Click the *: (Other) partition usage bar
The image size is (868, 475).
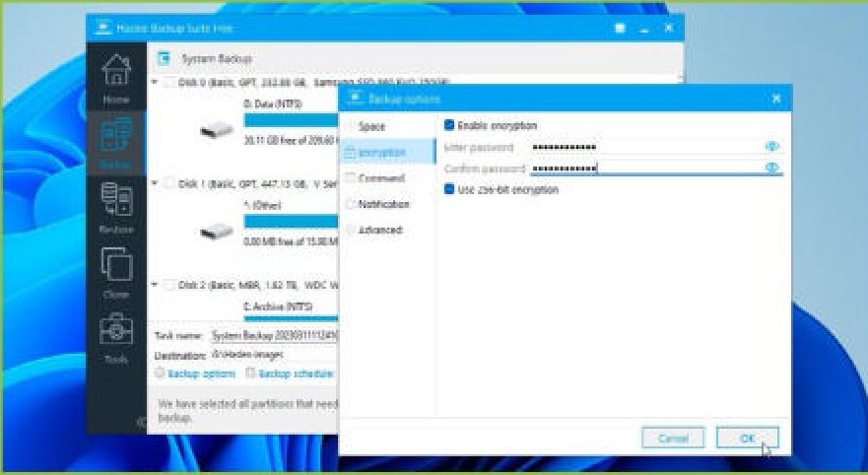point(292,222)
